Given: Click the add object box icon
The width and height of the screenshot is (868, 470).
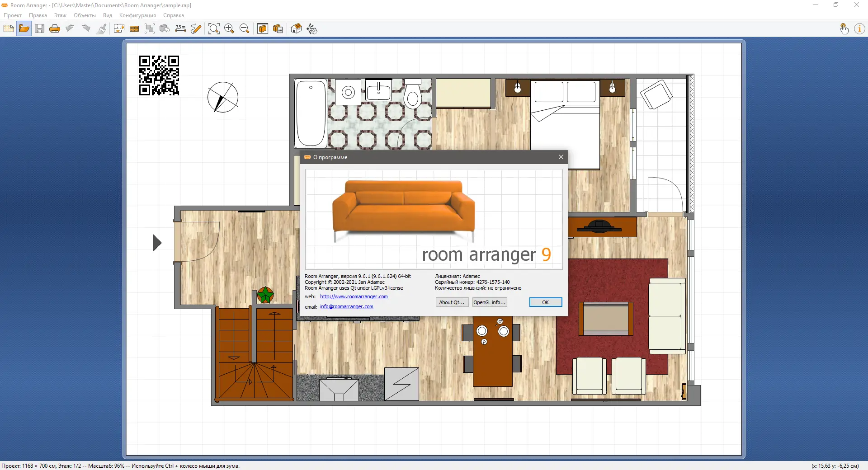Looking at the screenshot, I should (165, 29).
